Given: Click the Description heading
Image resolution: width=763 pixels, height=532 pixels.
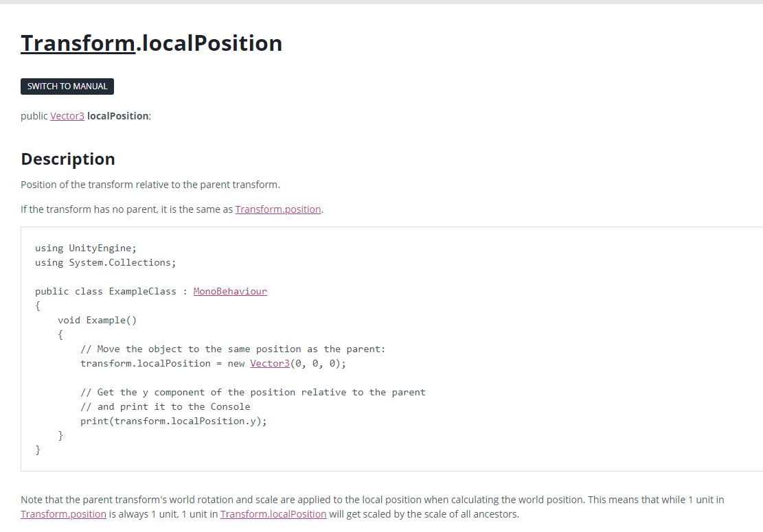Looking at the screenshot, I should 67,159.
